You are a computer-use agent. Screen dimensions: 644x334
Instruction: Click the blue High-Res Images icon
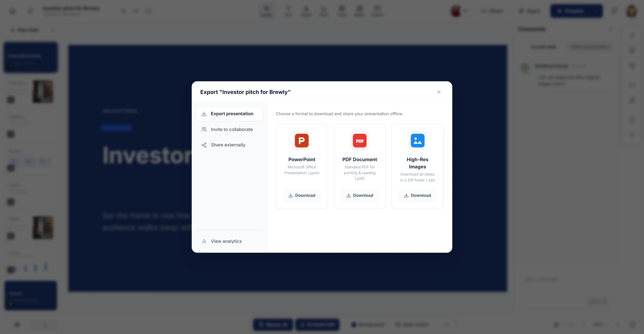(x=418, y=140)
